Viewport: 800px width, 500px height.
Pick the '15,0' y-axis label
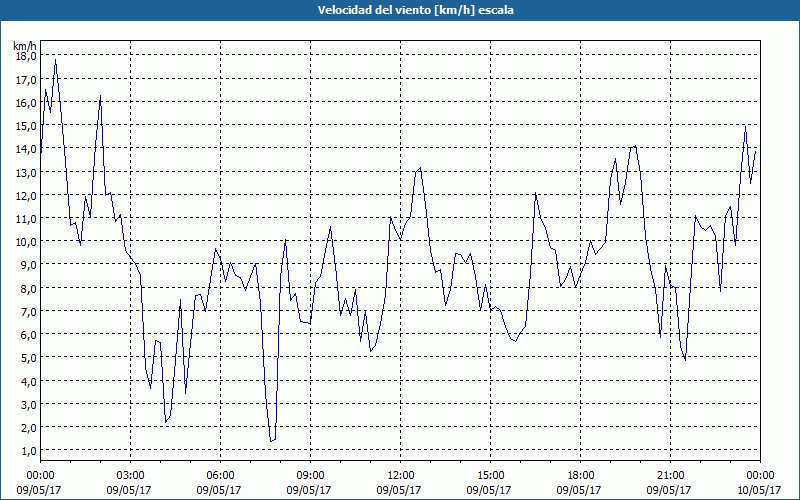pyautogui.click(x=26, y=126)
